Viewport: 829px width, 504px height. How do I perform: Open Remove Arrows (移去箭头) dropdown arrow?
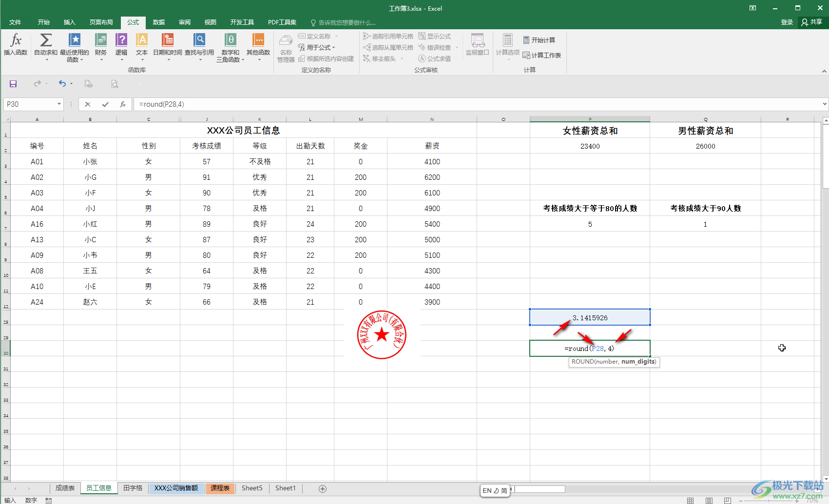click(402, 58)
